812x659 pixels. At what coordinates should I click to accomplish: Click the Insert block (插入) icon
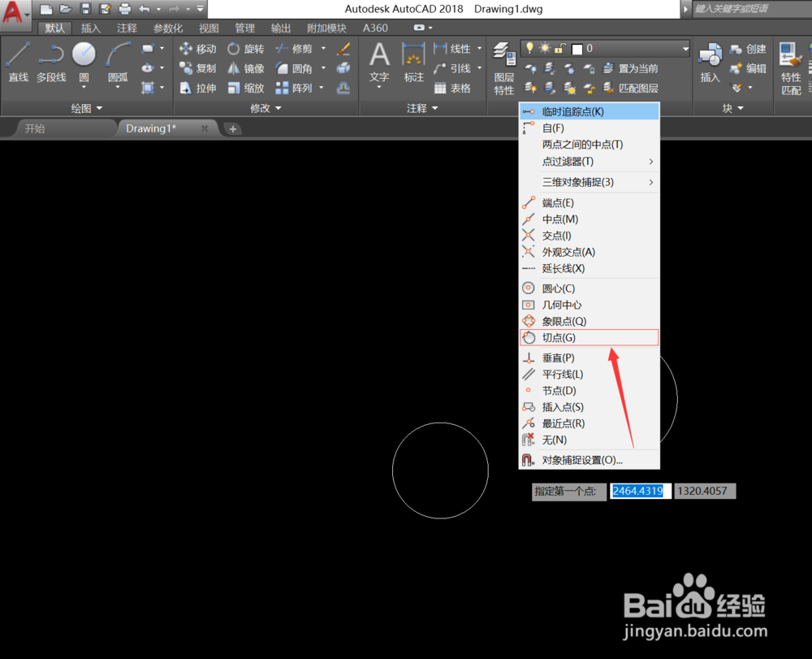(710, 63)
